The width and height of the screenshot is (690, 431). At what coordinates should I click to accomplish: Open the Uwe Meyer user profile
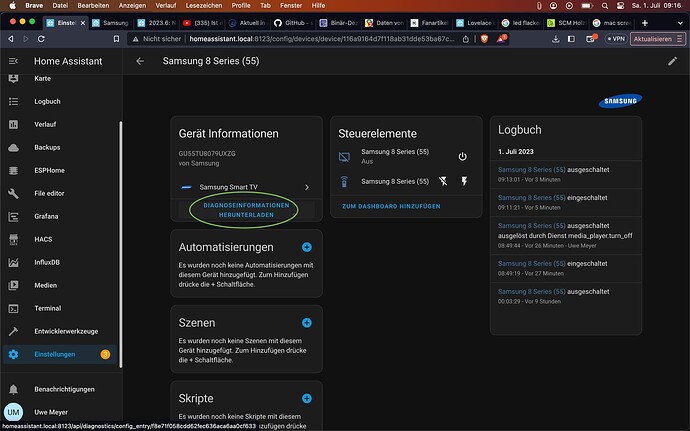pyautogui.click(x=59, y=412)
